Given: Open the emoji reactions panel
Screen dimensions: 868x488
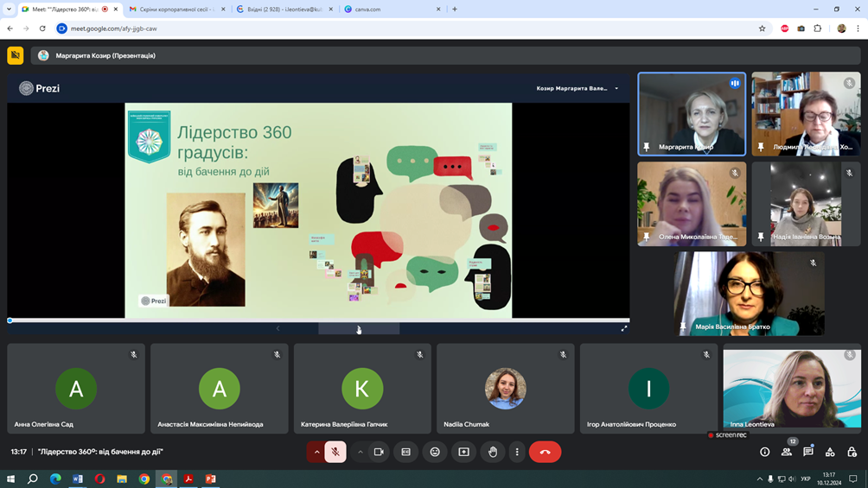Looking at the screenshot, I should (435, 452).
